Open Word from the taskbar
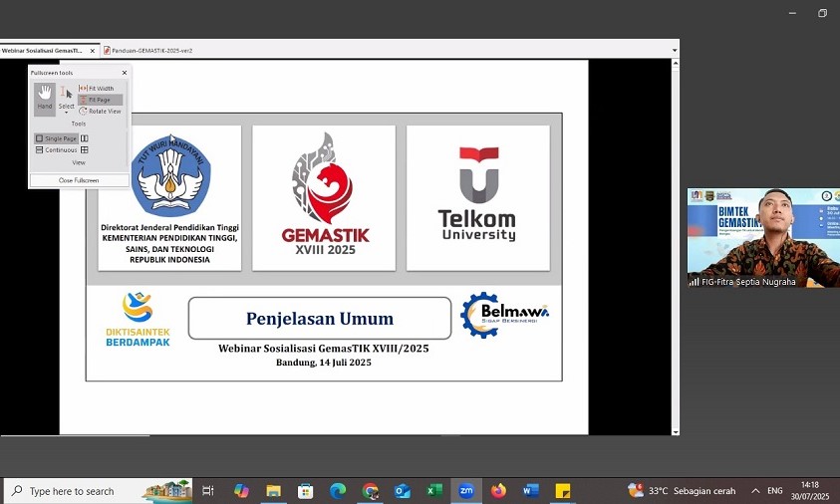 [x=530, y=491]
